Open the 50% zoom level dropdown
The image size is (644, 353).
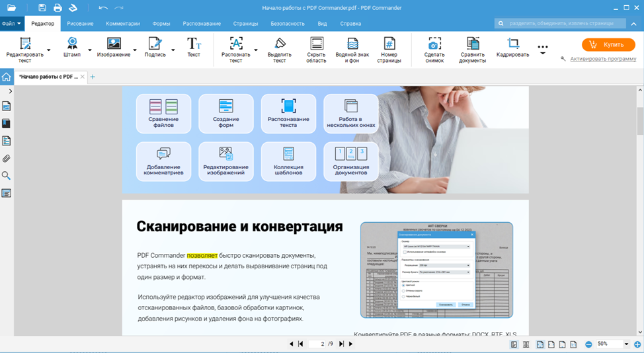pyautogui.click(x=626, y=344)
